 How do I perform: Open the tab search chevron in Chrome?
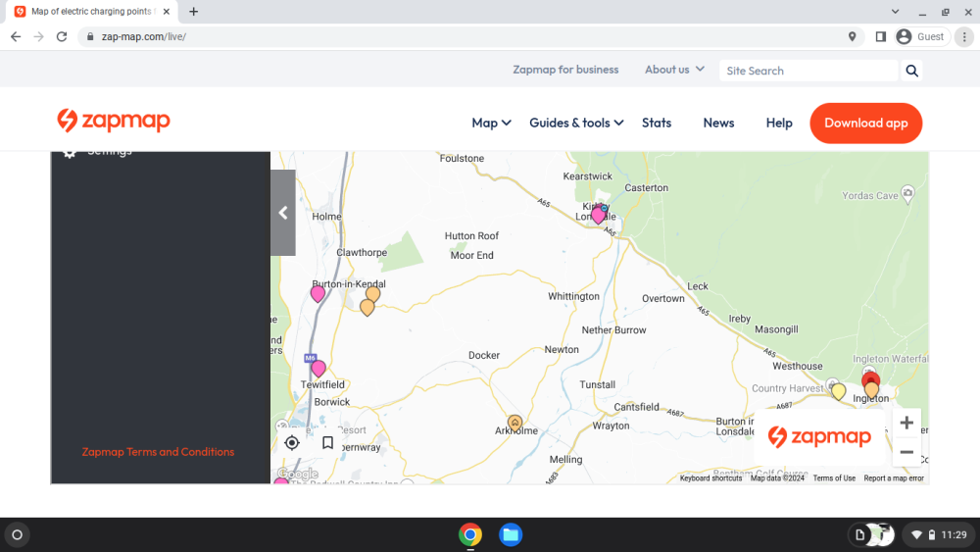(x=895, y=11)
